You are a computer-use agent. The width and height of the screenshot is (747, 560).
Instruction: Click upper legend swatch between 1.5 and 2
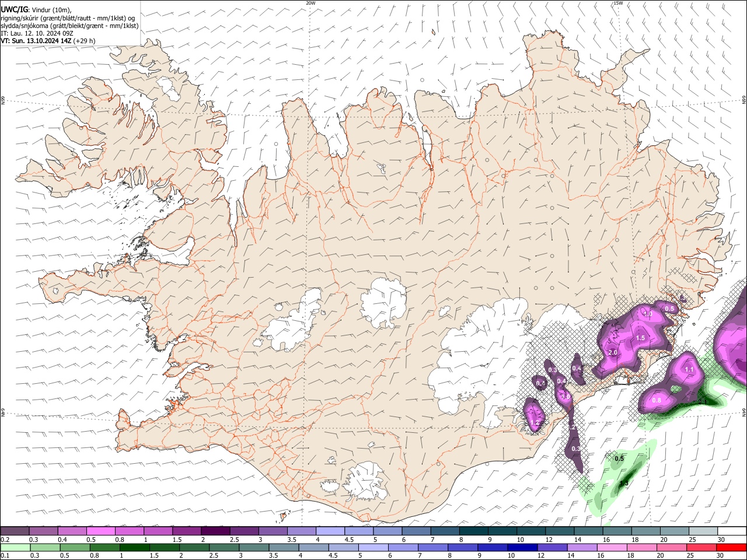point(187,531)
